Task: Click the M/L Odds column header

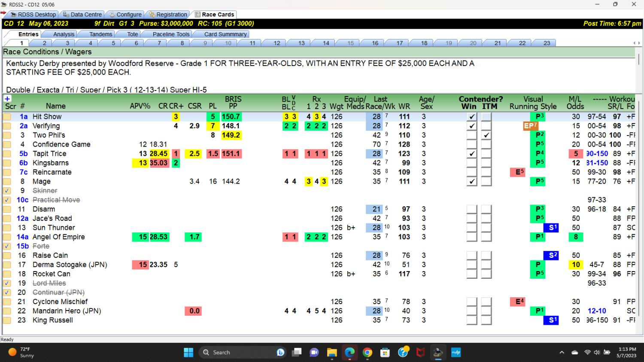Action: click(x=575, y=103)
